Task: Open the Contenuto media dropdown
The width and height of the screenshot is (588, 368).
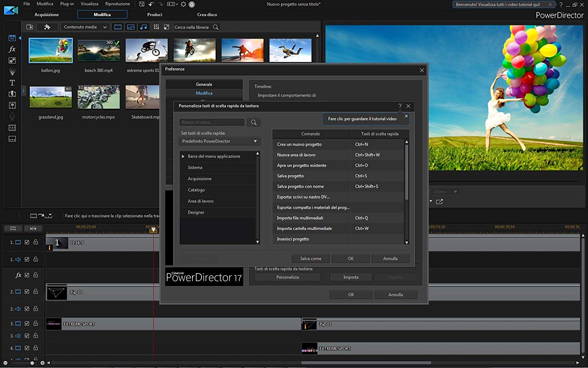Action: tap(85, 27)
